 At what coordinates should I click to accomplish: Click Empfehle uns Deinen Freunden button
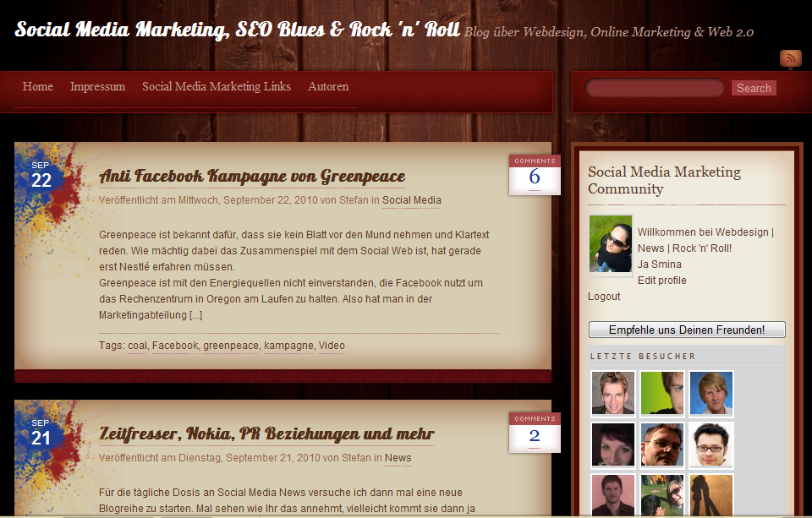(x=687, y=330)
